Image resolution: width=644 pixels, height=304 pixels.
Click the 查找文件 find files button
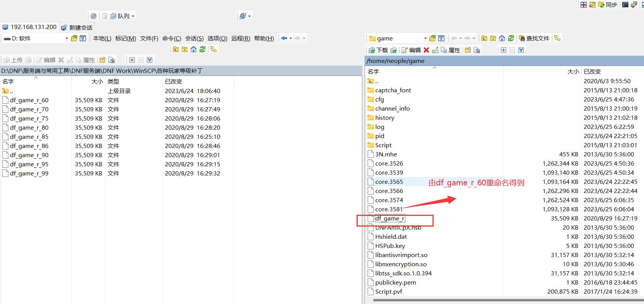(x=534, y=38)
